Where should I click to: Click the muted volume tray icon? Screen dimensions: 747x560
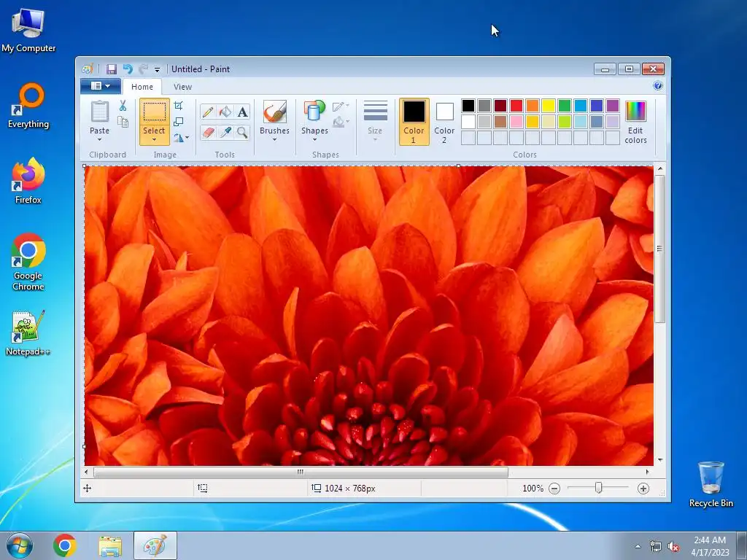click(x=673, y=547)
